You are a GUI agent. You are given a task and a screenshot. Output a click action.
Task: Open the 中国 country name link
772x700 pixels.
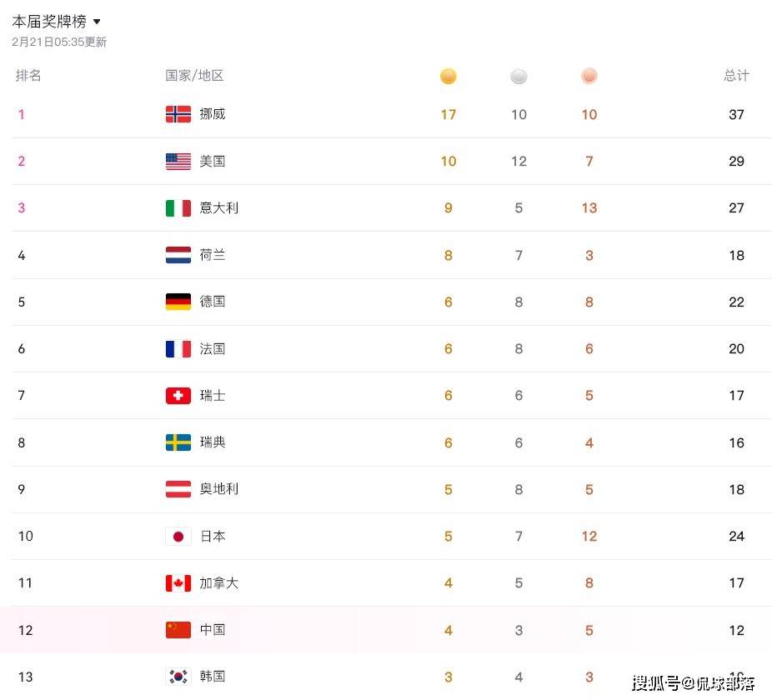point(213,630)
